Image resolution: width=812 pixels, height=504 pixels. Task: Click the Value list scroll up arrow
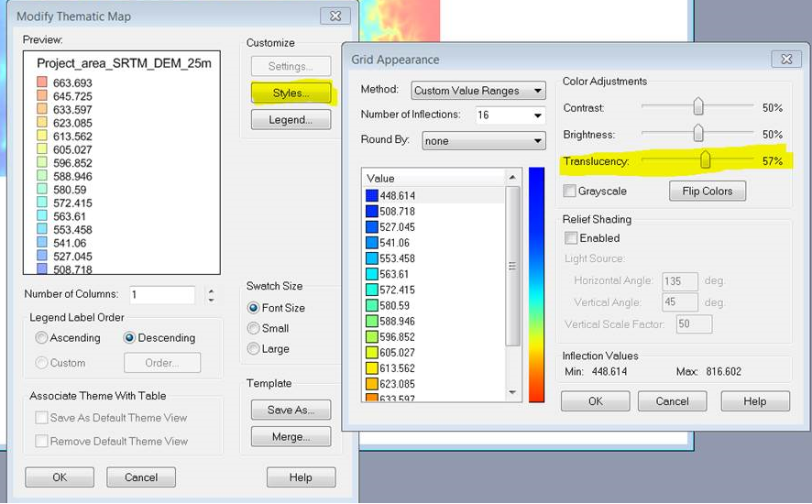(512, 178)
